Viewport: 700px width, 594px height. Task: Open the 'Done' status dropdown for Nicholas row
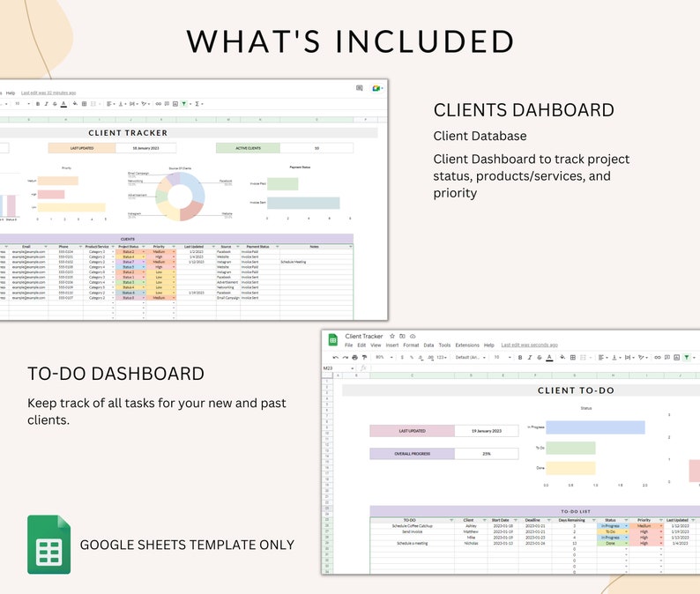(x=626, y=544)
